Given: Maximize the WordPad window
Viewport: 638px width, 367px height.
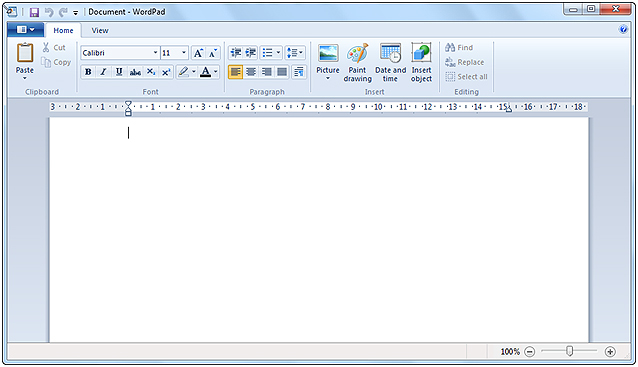Looking at the screenshot, I should (591, 9).
